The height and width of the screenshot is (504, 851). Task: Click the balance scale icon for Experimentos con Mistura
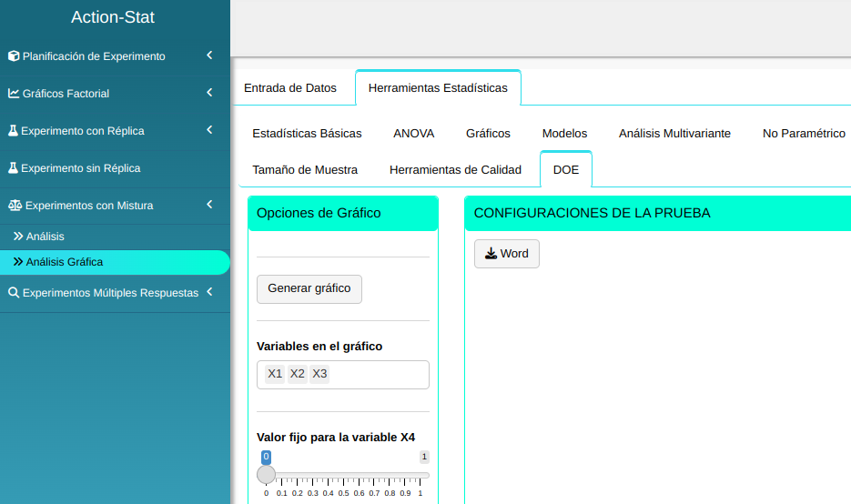pyautogui.click(x=15, y=206)
